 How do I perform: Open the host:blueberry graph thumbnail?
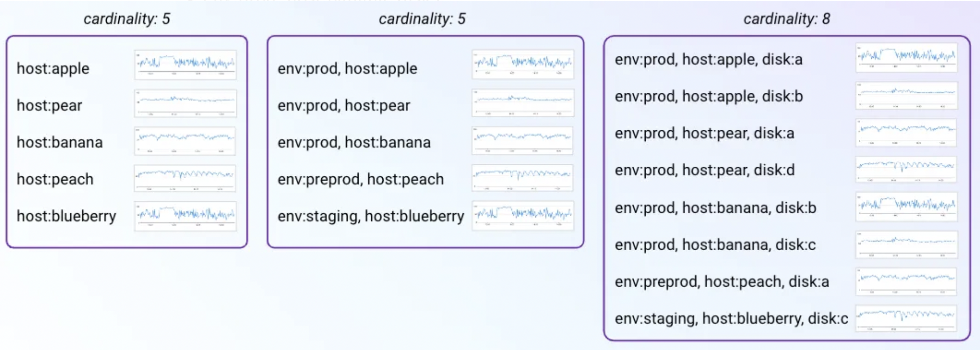point(185,216)
